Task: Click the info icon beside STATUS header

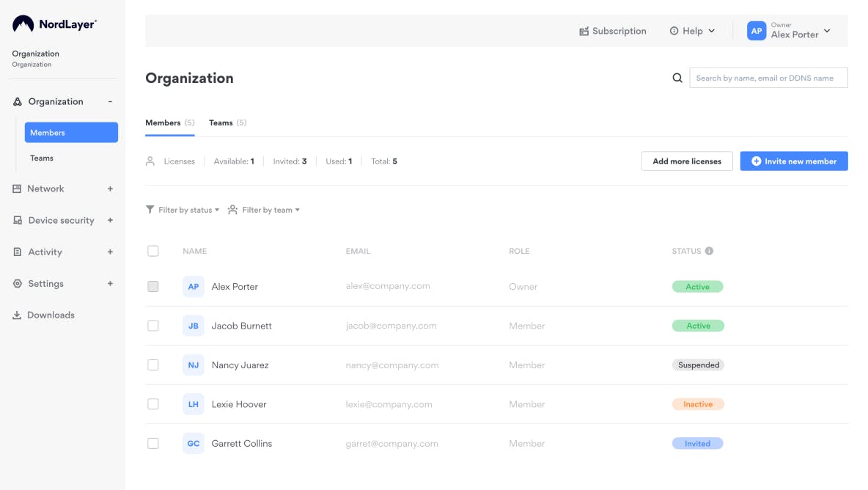Action: pyautogui.click(x=709, y=251)
